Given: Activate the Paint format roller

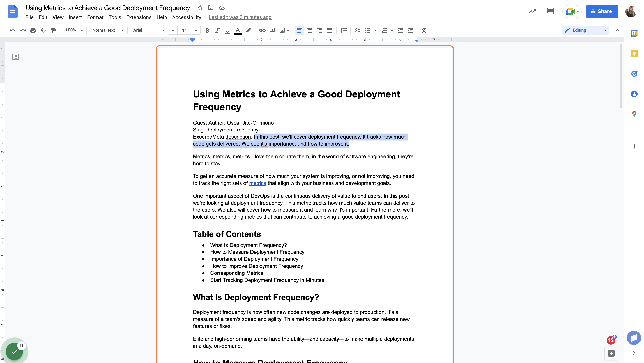Looking at the screenshot, I should tap(53, 30).
